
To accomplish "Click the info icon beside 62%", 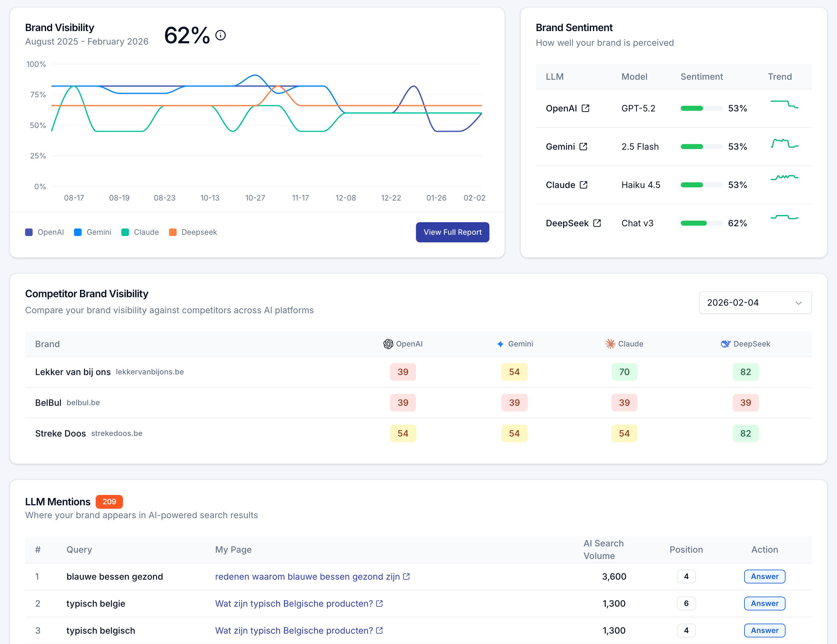I will coord(220,35).
